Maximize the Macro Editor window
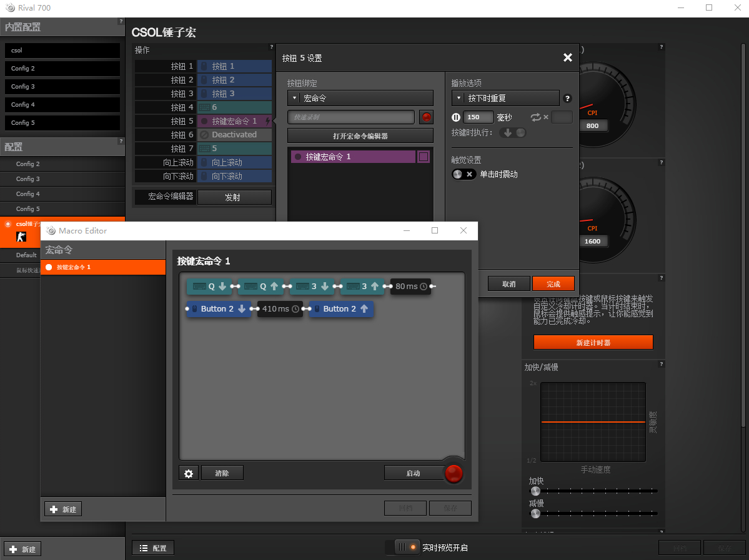 pyautogui.click(x=435, y=230)
